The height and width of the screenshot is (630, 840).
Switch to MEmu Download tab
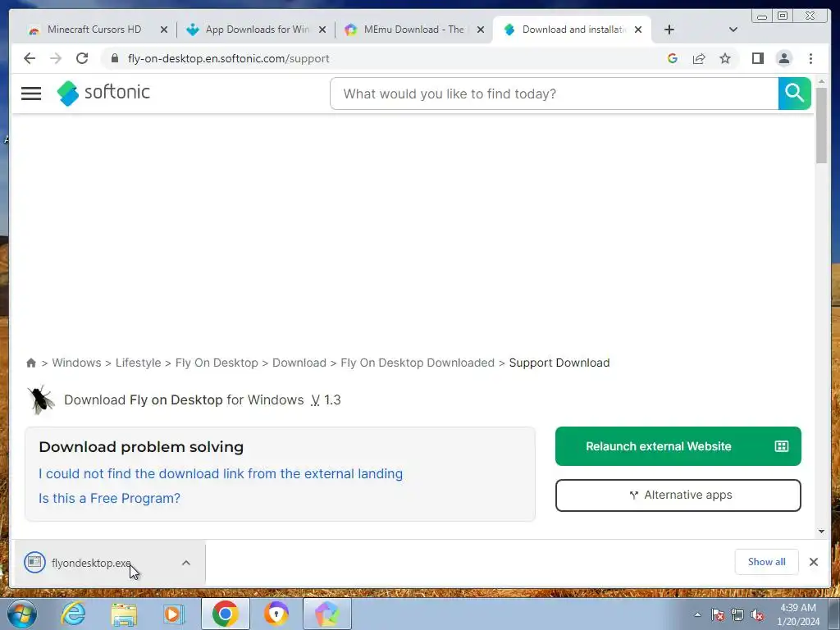pyautogui.click(x=413, y=30)
